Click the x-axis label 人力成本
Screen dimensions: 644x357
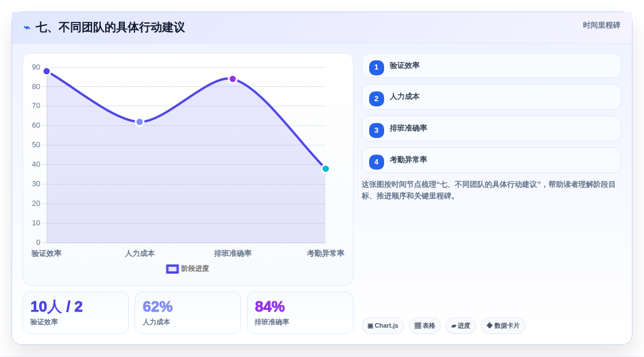(x=140, y=254)
